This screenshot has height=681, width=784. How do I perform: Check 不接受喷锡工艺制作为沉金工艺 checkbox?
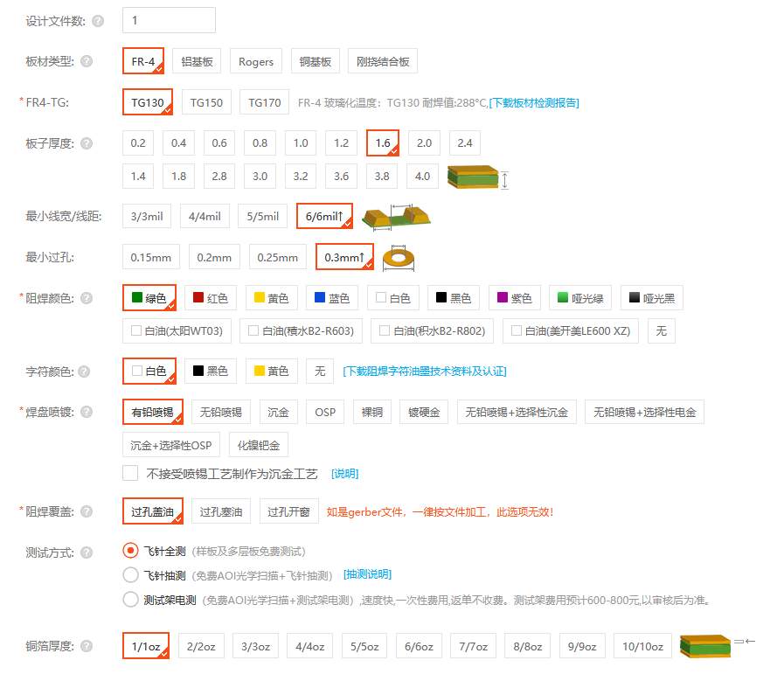point(130,473)
